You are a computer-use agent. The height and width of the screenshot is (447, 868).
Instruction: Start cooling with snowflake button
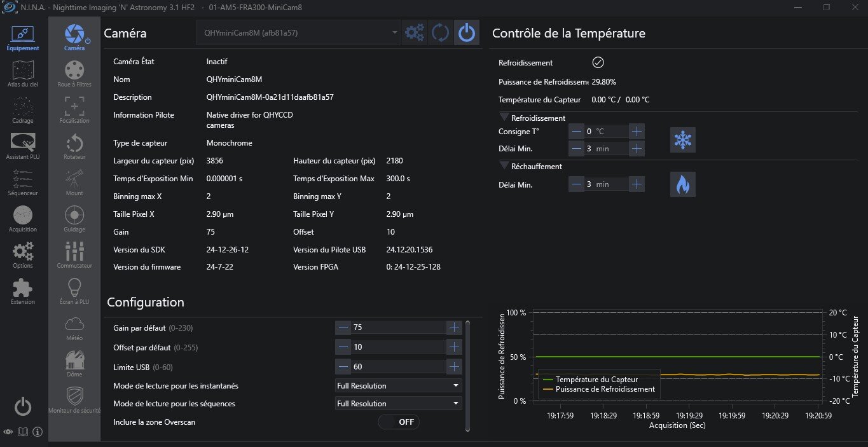click(683, 140)
